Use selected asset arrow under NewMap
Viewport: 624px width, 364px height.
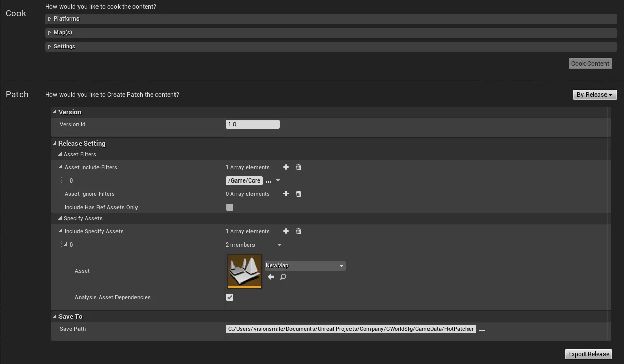tap(271, 277)
